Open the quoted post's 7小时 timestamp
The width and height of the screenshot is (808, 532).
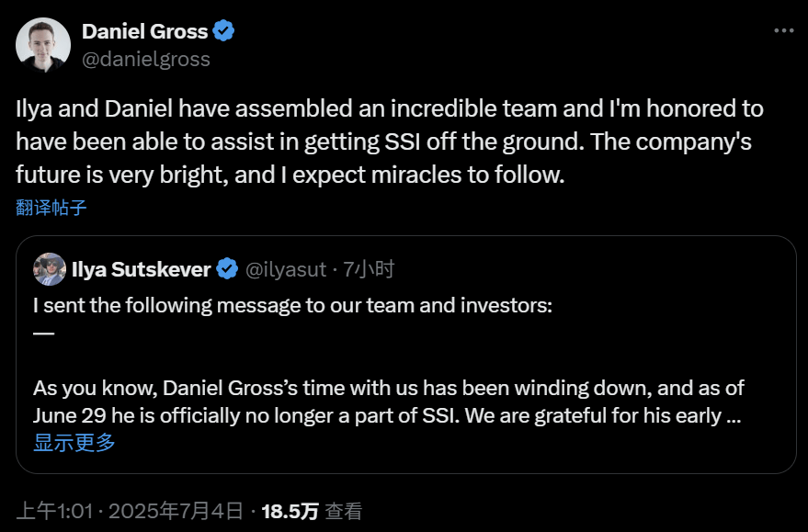click(369, 269)
